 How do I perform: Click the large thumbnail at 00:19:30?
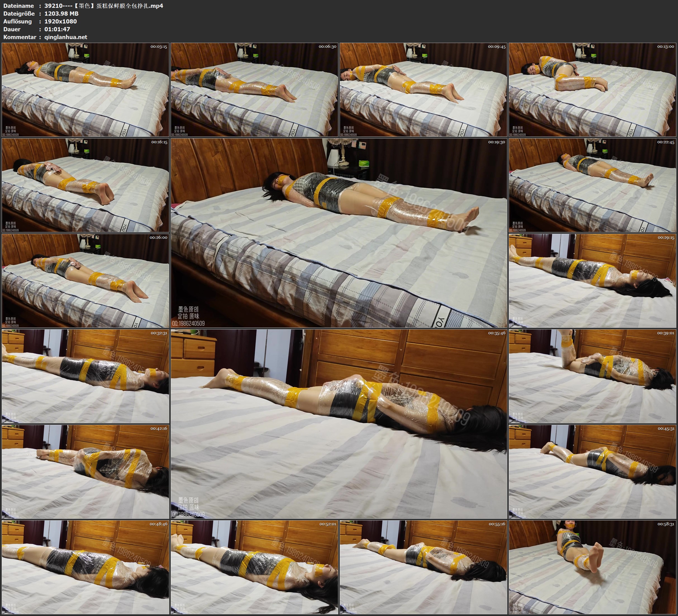click(339, 233)
